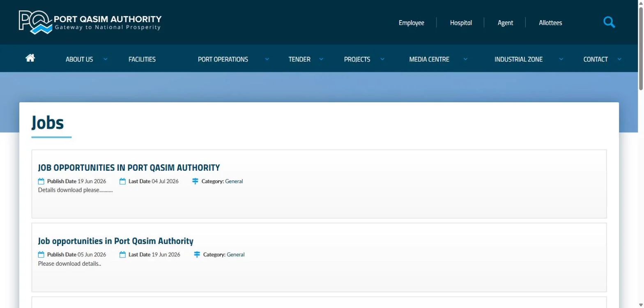Visit the Hospital link in header
644x308 pixels.
click(461, 23)
